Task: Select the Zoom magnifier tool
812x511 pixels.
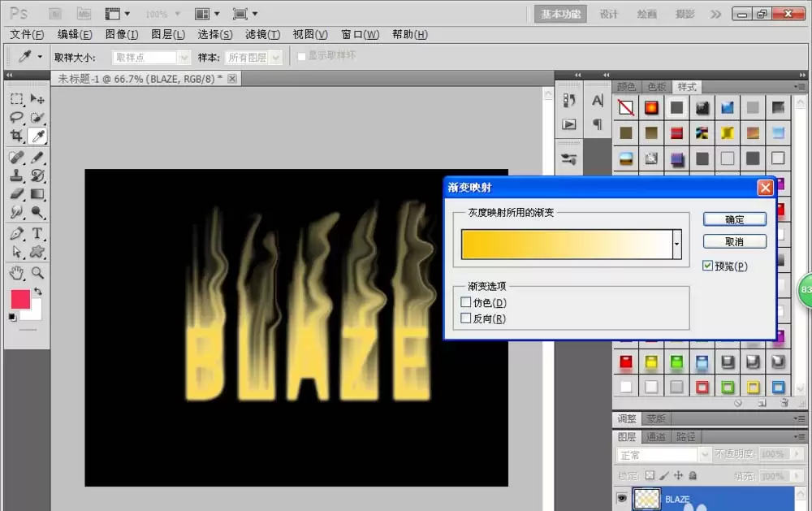Action: tap(37, 273)
